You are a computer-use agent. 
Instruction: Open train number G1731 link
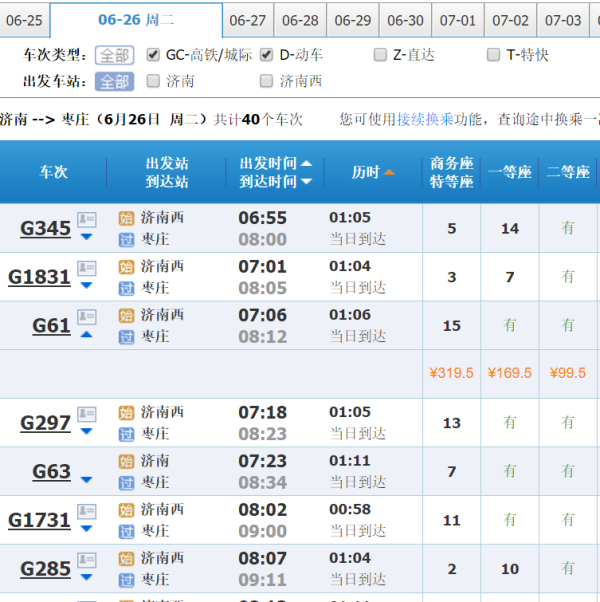tap(40, 520)
